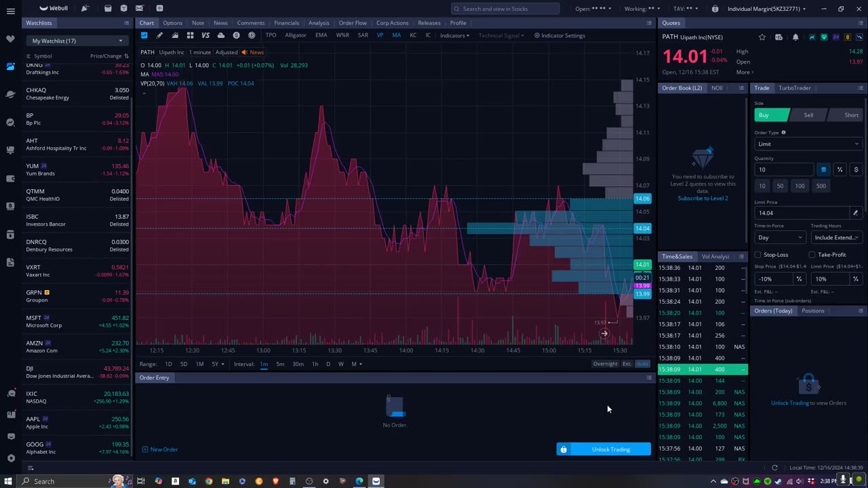Viewport: 868px width, 488px height.
Task: Open the Chart panel menu icon
Action: (649, 23)
